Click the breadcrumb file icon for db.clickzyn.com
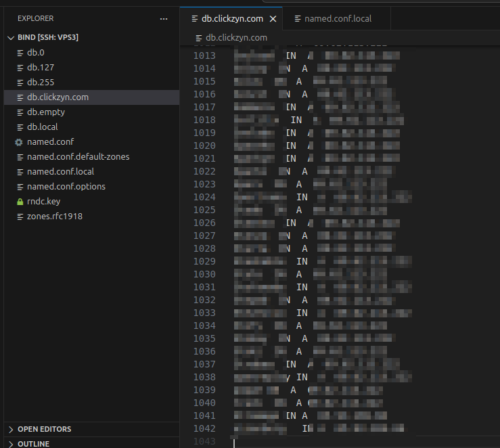The height and width of the screenshot is (448, 500). click(x=198, y=38)
